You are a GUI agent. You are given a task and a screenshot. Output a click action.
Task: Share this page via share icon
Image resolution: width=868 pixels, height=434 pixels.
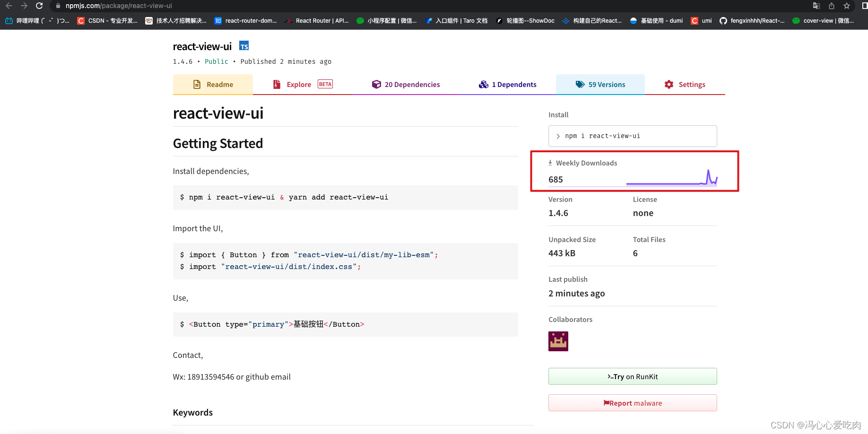coord(831,6)
